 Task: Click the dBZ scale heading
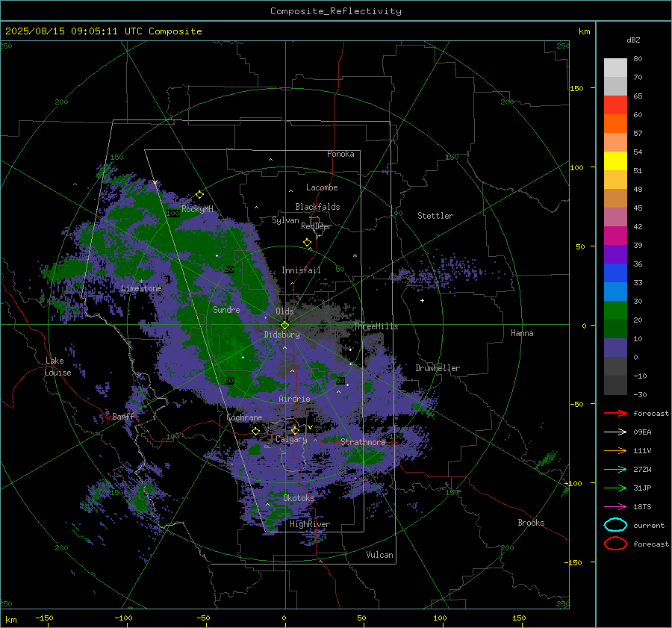click(x=633, y=40)
